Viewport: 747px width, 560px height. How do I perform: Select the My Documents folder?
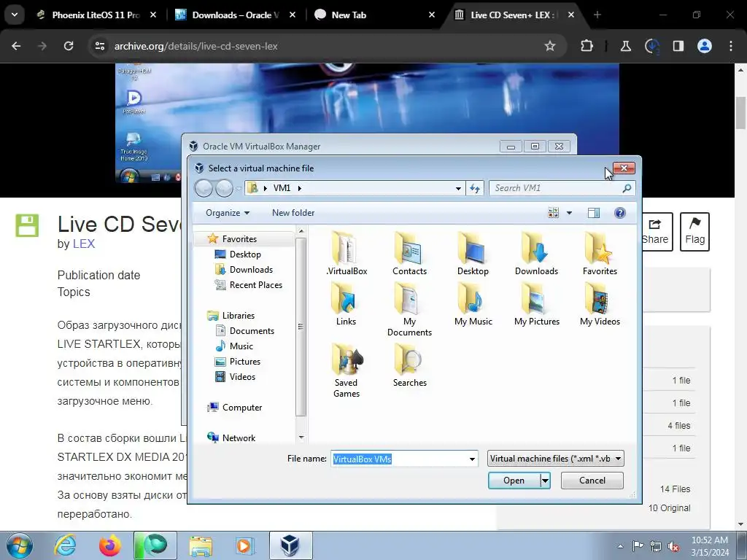(409, 309)
